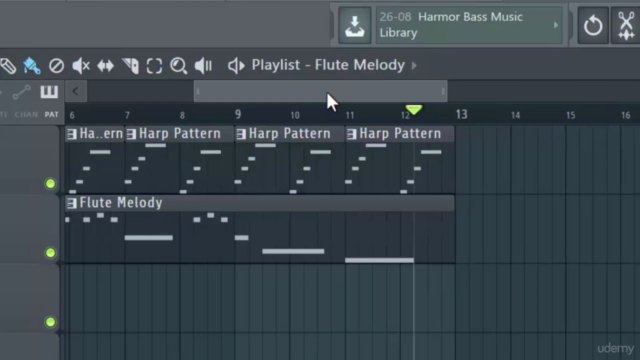The image size is (640, 360).
Task: Open the audio editor scissors icon
Action: point(626,25)
